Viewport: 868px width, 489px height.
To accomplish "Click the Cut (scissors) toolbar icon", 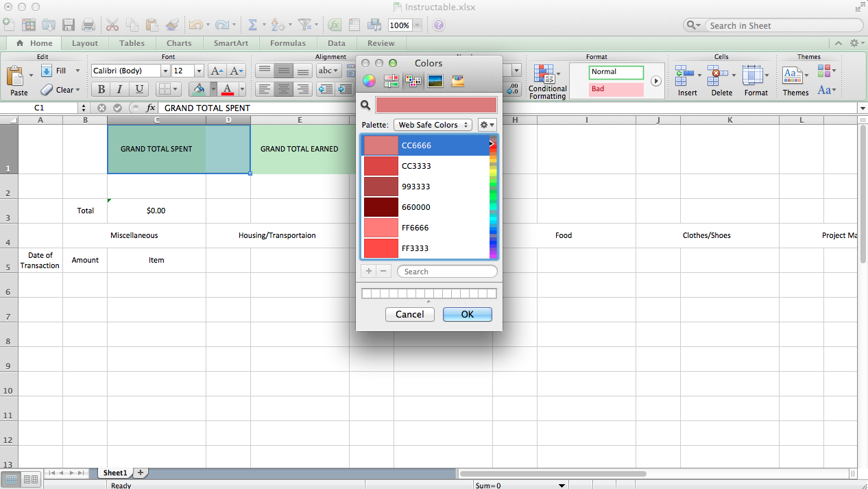I will pos(112,25).
